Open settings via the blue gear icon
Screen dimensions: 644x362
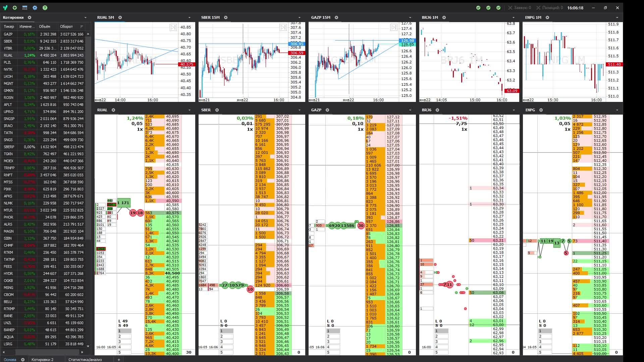click(35, 8)
